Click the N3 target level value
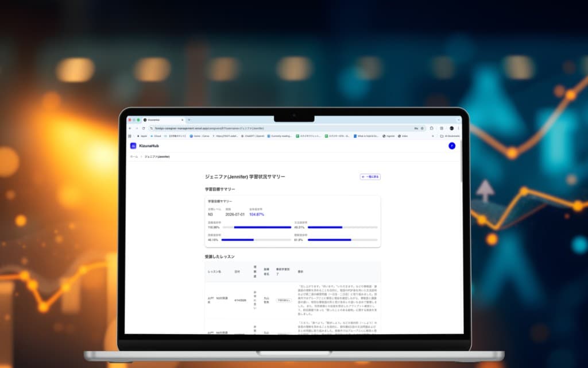 [210, 214]
